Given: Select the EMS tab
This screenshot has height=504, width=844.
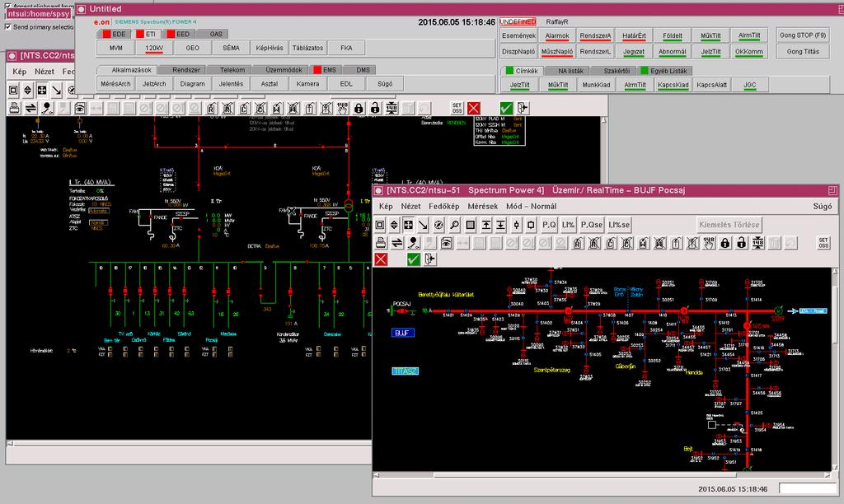Looking at the screenshot, I should 325,70.
